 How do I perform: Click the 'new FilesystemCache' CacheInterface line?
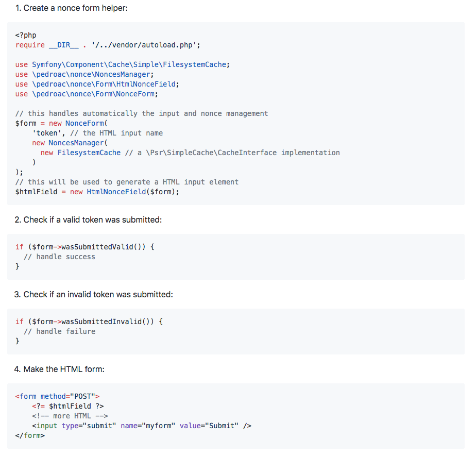click(x=190, y=153)
